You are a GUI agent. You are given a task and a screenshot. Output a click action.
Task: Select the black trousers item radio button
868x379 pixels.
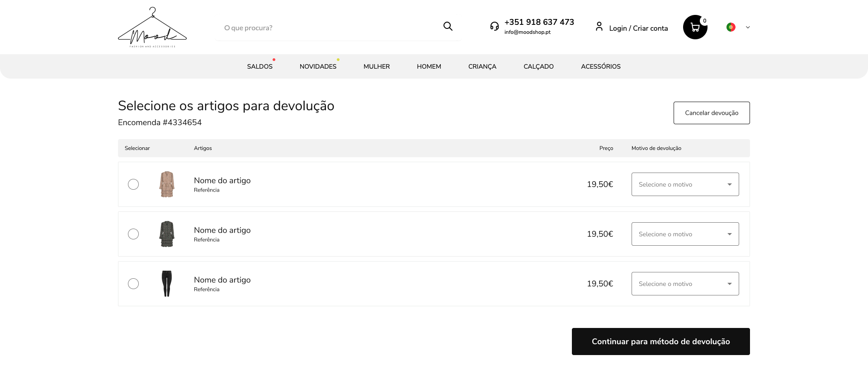point(133,284)
